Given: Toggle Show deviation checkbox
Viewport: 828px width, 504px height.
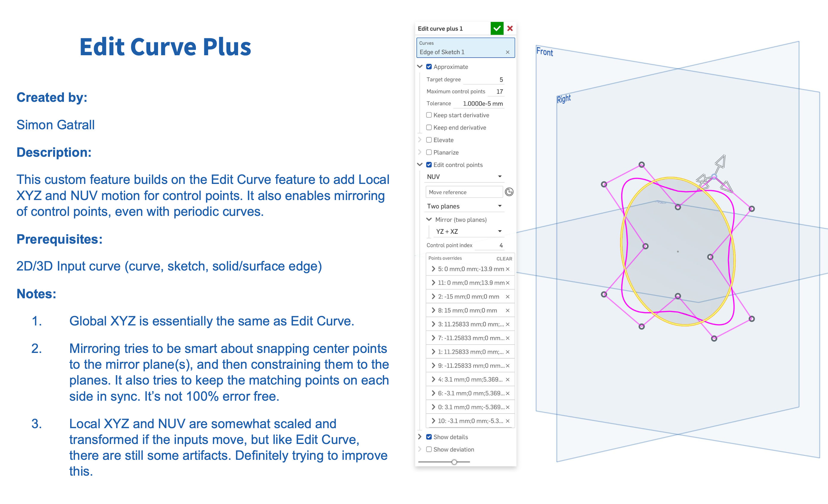Looking at the screenshot, I should click(429, 449).
